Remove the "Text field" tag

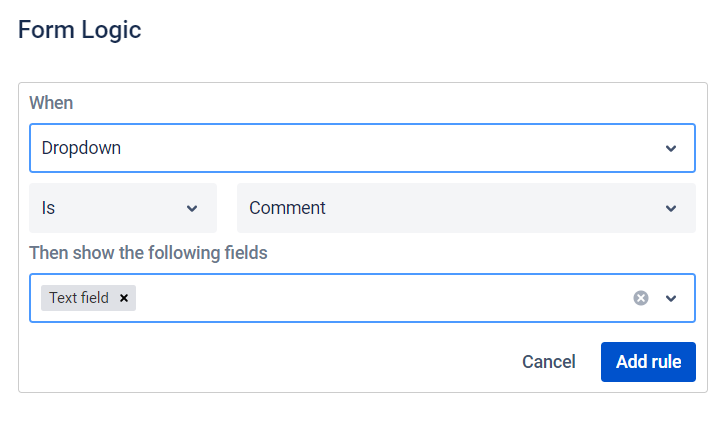pyautogui.click(x=124, y=298)
